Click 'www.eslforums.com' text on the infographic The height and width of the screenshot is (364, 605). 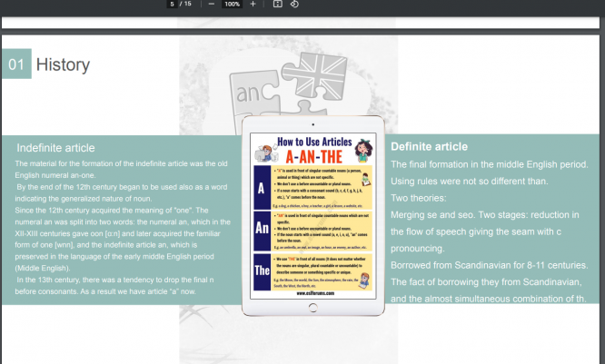pos(315,293)
